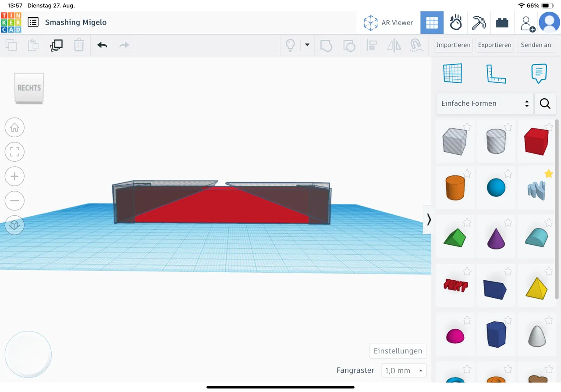This screenshot has width=561, height=392.
Task: Switch to Blocks pickaxe mode
Action: 479,23
